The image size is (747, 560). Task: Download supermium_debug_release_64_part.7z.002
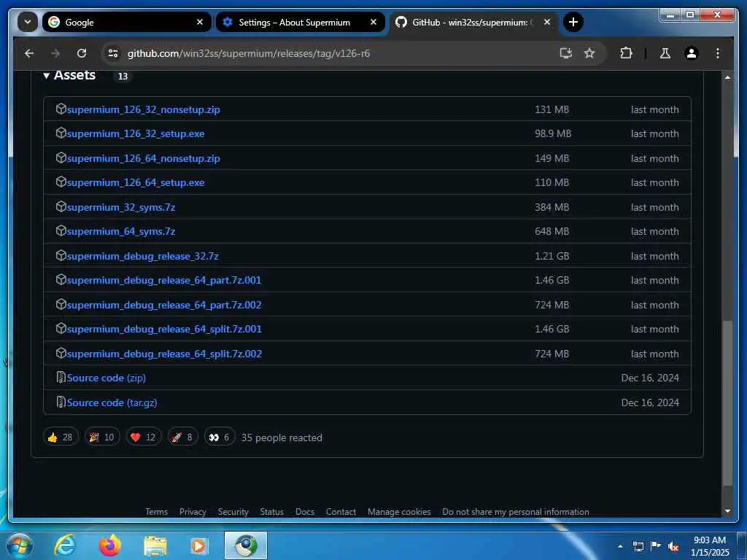[164, 305]
